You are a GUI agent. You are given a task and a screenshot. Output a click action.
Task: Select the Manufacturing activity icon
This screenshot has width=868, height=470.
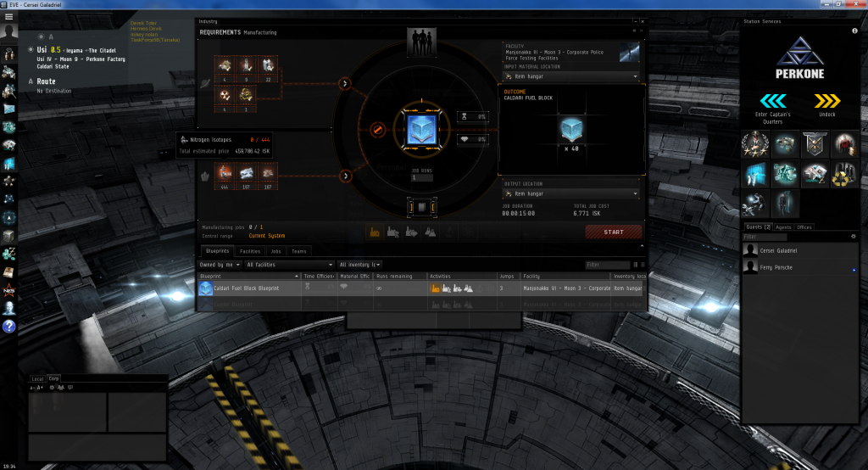[x=375, y=232]
